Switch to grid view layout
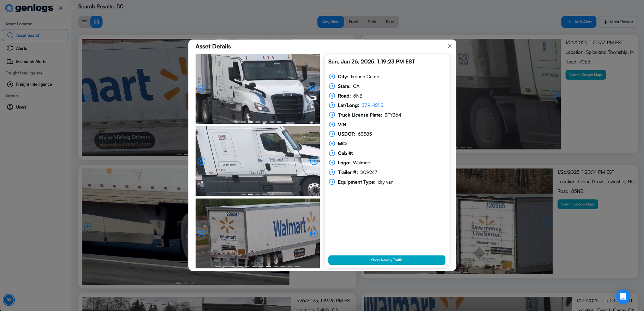The height and width of the screenshot is (311, 644). [x=96, y=22]
